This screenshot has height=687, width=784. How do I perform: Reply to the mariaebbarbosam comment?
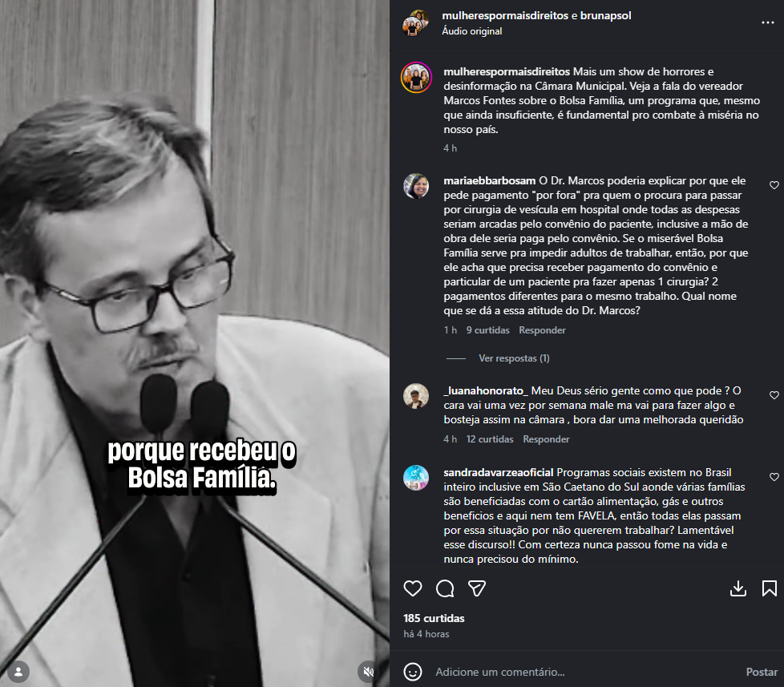pyautogui.click(x=542, y=330)
